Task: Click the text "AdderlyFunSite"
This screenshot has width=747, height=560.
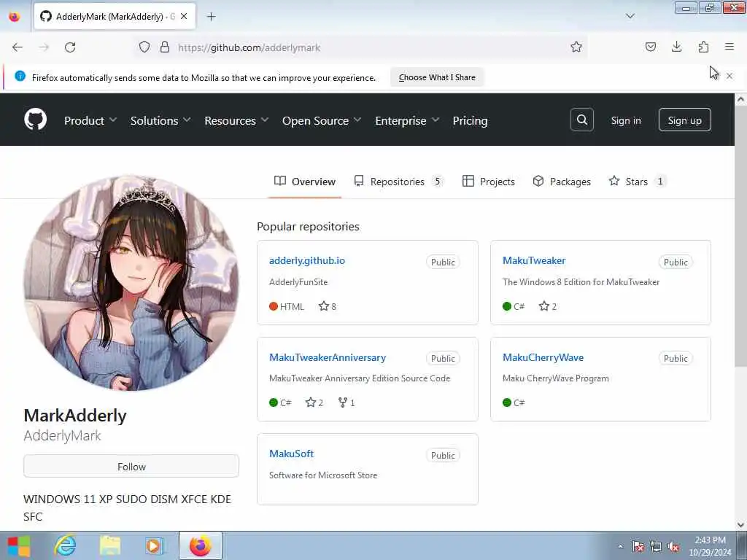Action: [x=298, y=282]
